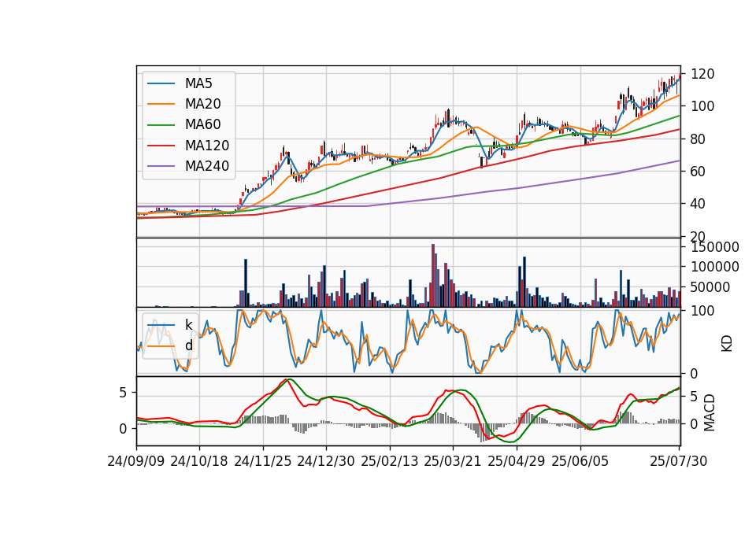Image resolution: width=756 pixels, height=543 pixels.
Task: Click the tallest volume bar near 25/03/21
Action: (433, 275)
